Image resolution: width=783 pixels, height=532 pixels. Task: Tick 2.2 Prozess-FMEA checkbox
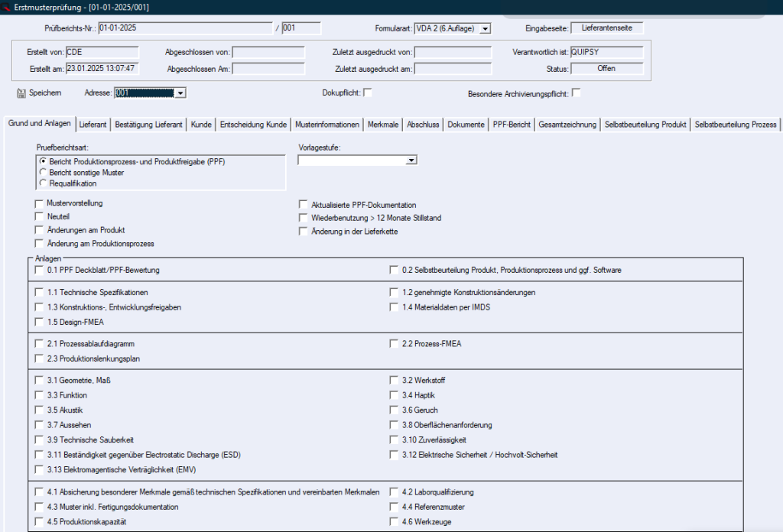pos(394,344)
